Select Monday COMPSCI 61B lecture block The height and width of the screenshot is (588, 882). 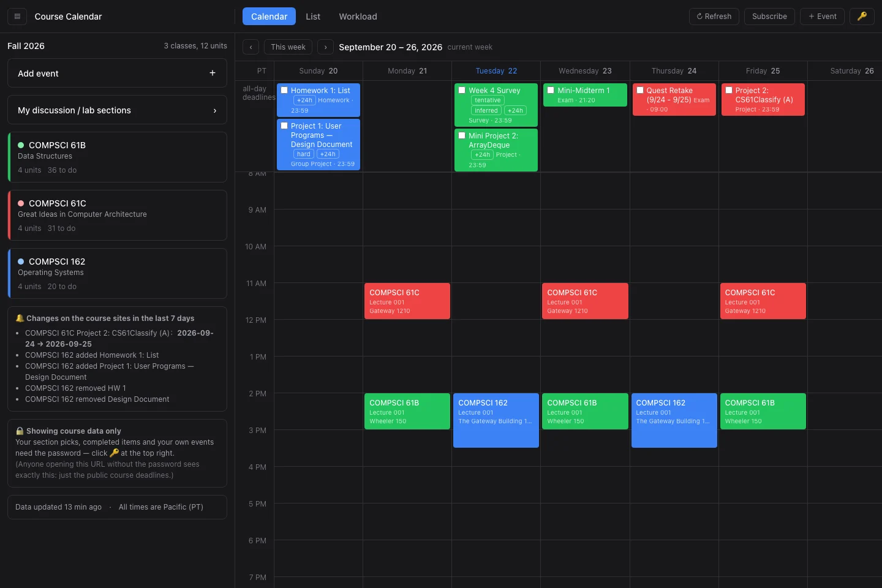(x=407, y=411)
